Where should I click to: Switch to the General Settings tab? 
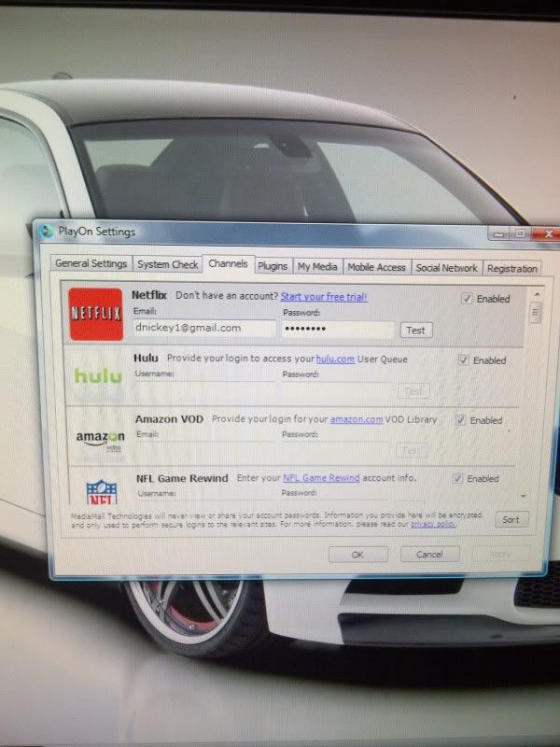tap(91, 263)
